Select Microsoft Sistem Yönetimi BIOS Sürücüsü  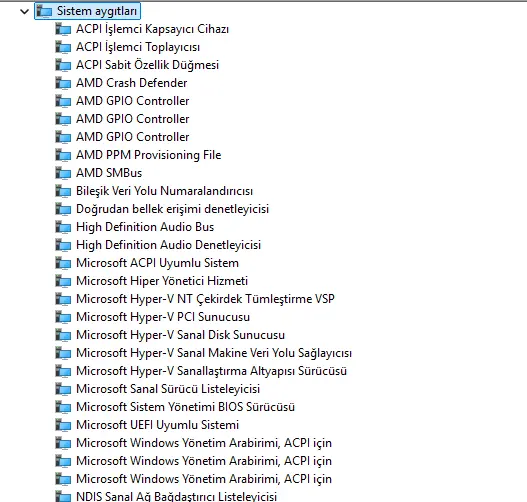(x=186, y=407)
